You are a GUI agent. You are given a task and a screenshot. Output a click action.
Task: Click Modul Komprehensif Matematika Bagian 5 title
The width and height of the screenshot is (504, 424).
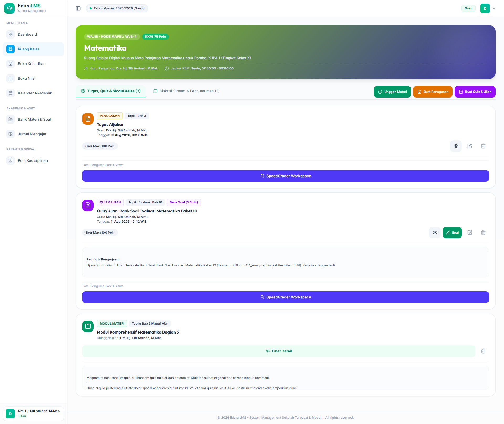pyautogui.click(x=138, y=332)
